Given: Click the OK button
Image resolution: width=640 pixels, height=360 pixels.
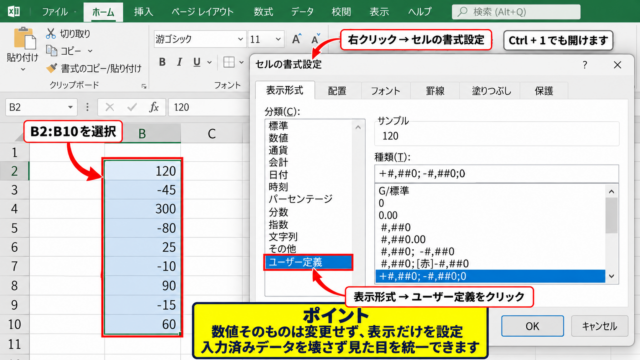Looking at the screenshot, I should pos(532,326).
